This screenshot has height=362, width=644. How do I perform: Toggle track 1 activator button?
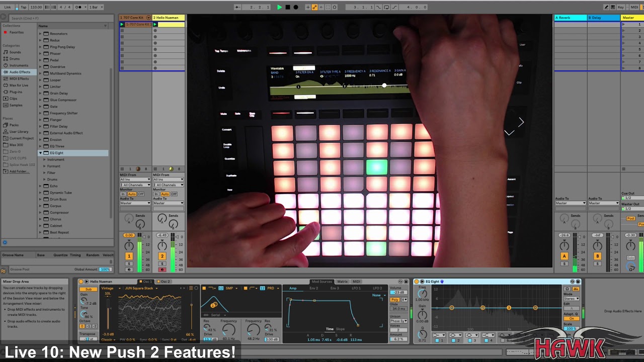pos(129,256)
